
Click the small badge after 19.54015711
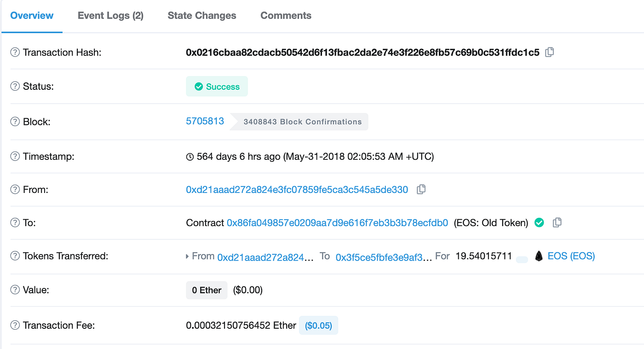coord(522,260)
